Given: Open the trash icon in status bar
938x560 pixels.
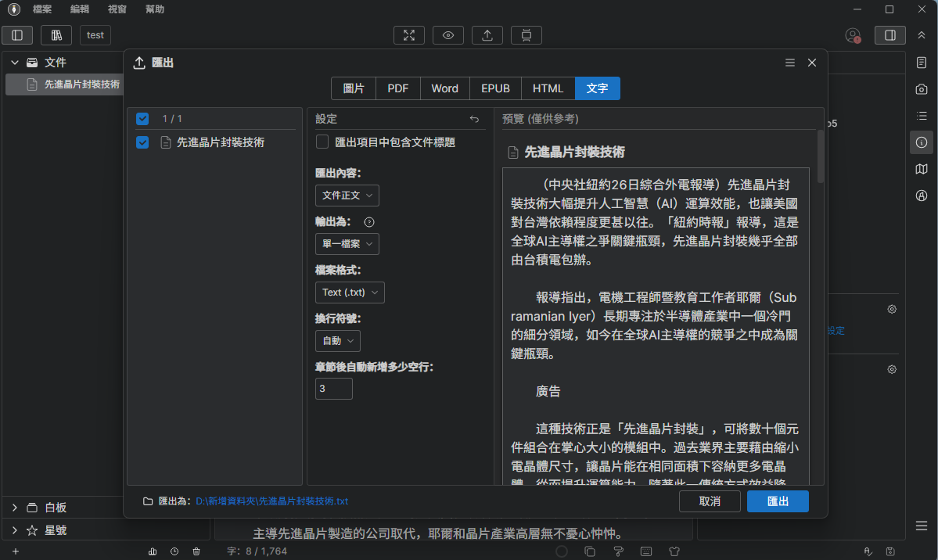Looking at the screenshot, I should click(x=196, y=551).
